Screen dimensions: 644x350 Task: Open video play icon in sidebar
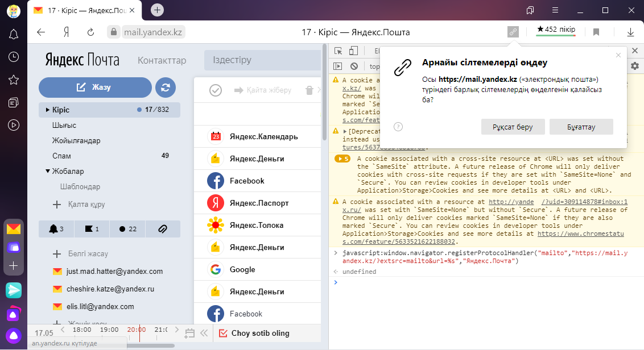[14, 125]
